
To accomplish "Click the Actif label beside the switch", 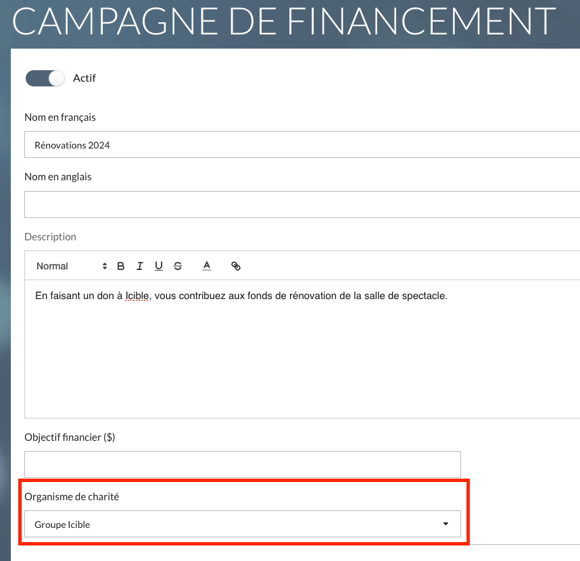I will [84, 78].
